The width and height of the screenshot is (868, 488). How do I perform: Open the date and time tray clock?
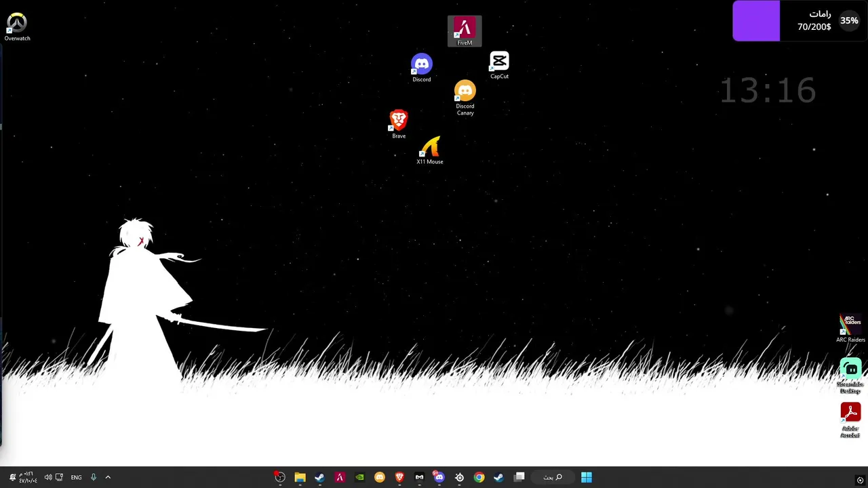28,477
